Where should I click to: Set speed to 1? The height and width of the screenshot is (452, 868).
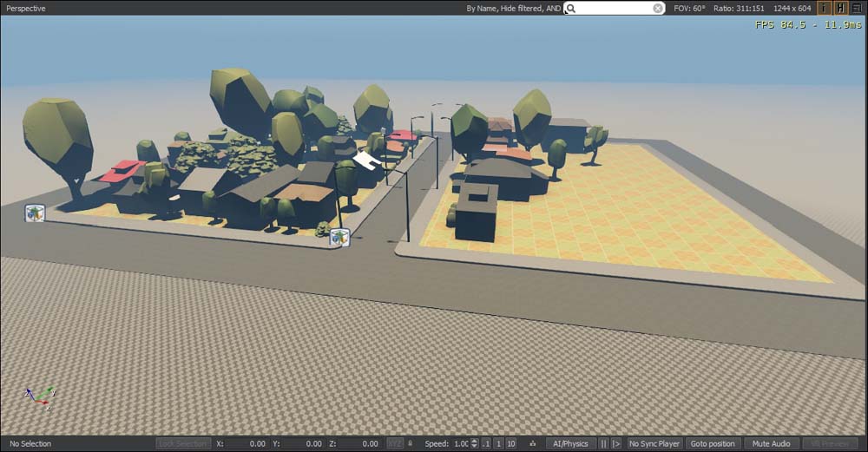pyautogui.click(x=498, y=443)
